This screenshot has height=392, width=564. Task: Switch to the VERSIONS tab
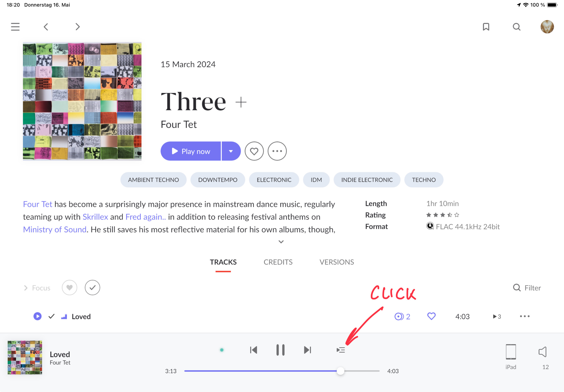[x=337, y=262]
